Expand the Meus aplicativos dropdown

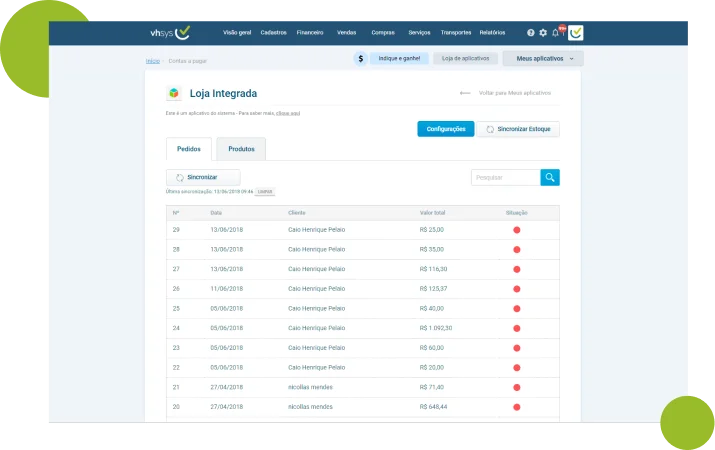tap(543, 58)
